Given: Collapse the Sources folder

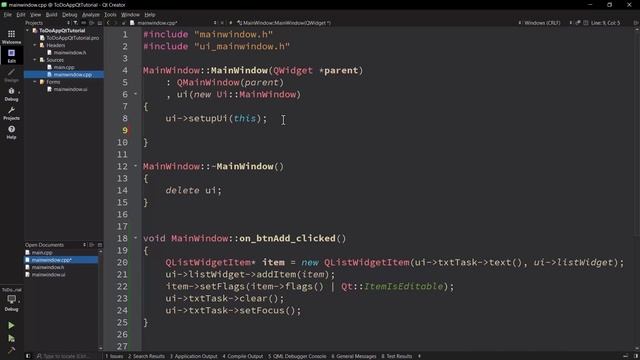Looking at the screenshot, I should click(35, 60).
